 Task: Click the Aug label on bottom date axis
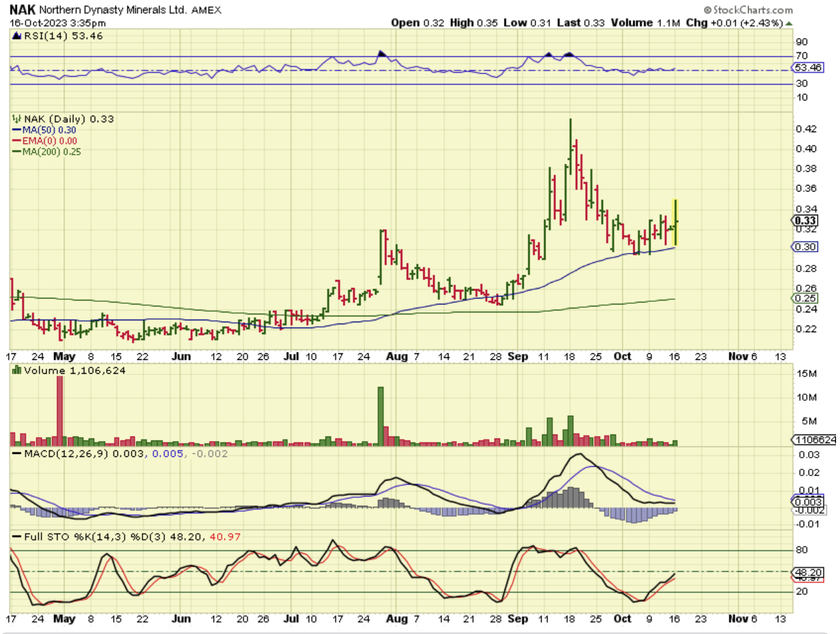[397, 619]
